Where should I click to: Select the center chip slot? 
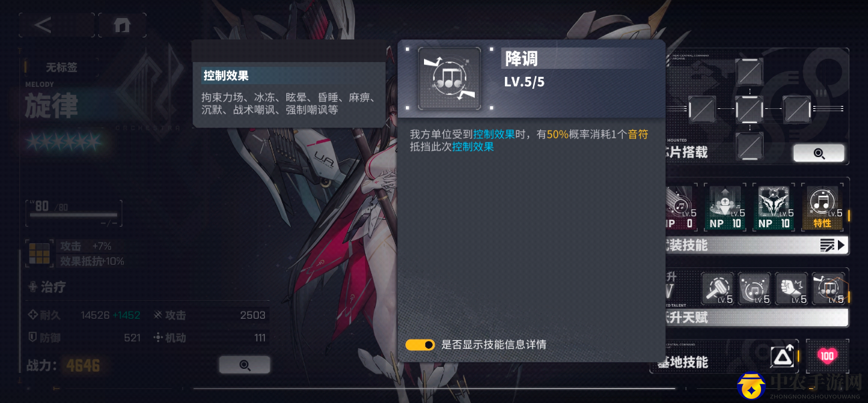[x=749, y=109]
